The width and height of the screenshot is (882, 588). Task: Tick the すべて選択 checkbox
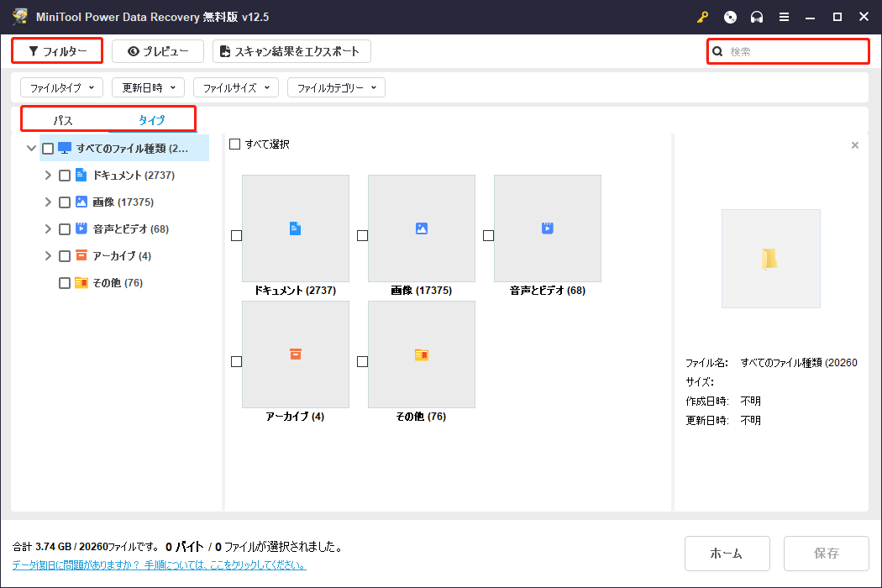(234, 144)
